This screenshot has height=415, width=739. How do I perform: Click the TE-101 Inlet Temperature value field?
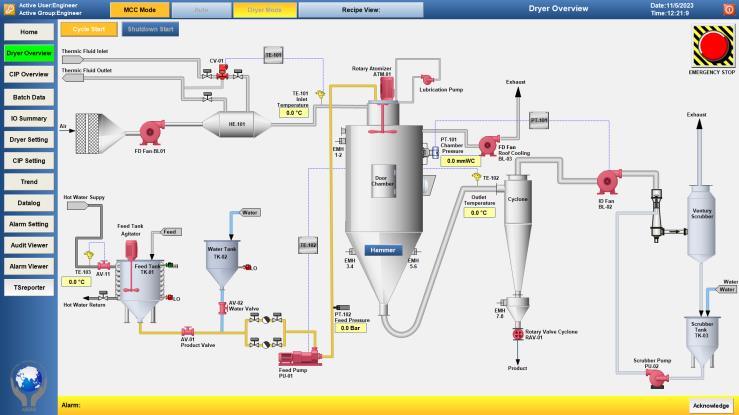294,113
